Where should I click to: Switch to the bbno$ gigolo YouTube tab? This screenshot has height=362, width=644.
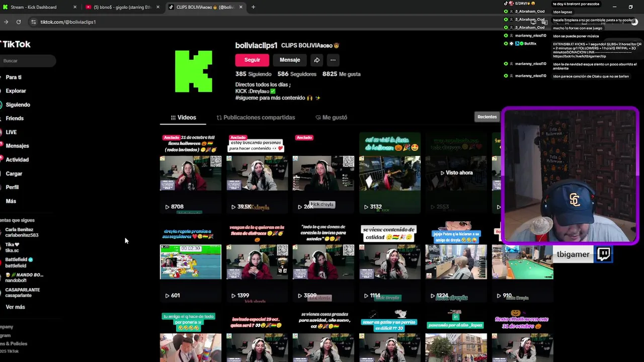[x=122, y=7]
